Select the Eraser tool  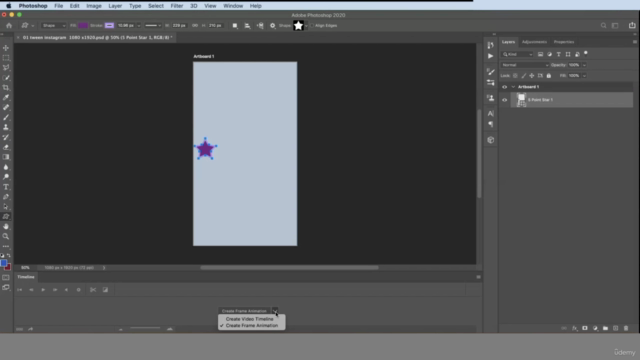(6, 147)
